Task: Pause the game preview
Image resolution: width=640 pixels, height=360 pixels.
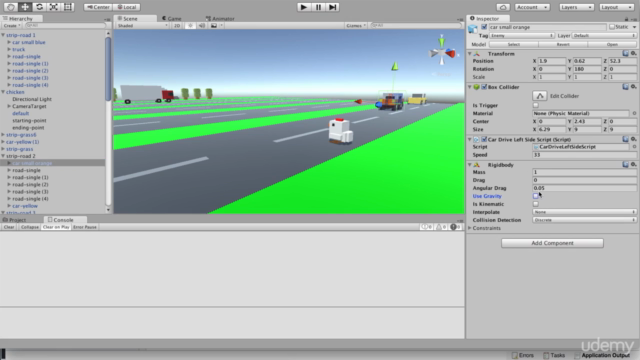Action: pos(318,7)
